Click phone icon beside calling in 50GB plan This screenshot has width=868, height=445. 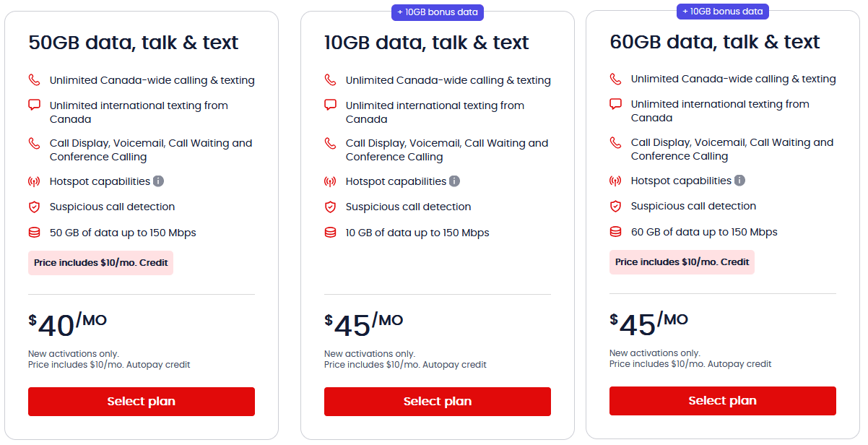(34, 80)
